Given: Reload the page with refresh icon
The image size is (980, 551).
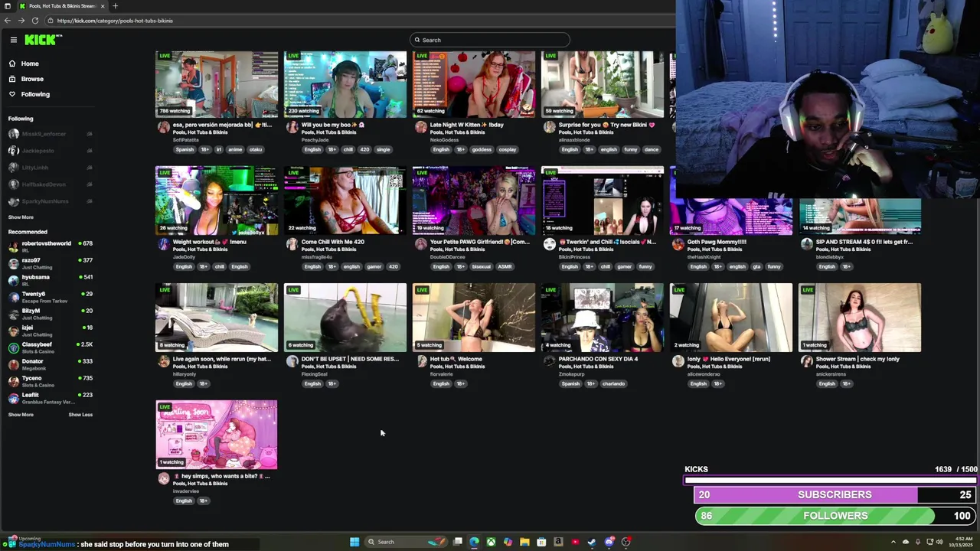Looking at the screenshot, I should point(35,21).
